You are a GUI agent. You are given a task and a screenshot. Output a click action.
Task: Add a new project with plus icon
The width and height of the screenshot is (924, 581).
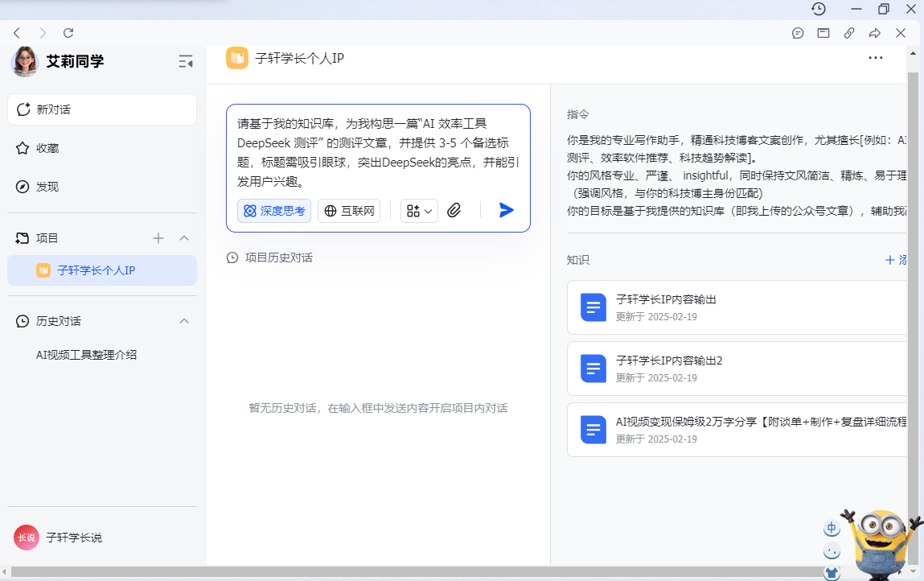click(158, 238)
